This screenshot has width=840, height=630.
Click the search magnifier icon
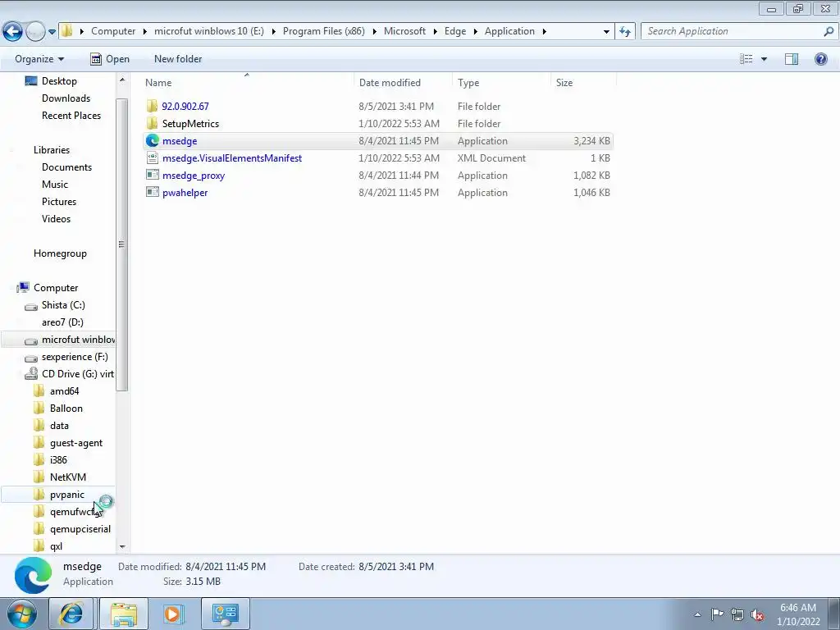coord(829,31)
